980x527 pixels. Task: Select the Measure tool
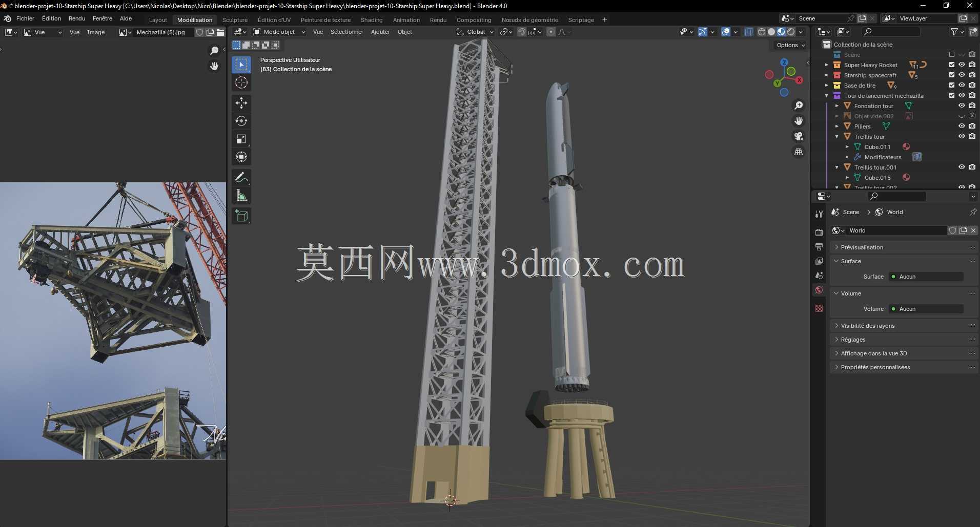[x=241, y=196]
